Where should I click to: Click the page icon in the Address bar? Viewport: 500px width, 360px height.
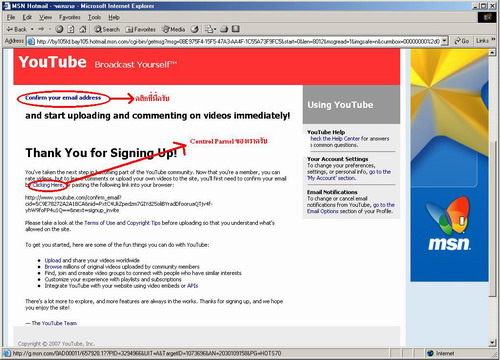coord(31,41)
